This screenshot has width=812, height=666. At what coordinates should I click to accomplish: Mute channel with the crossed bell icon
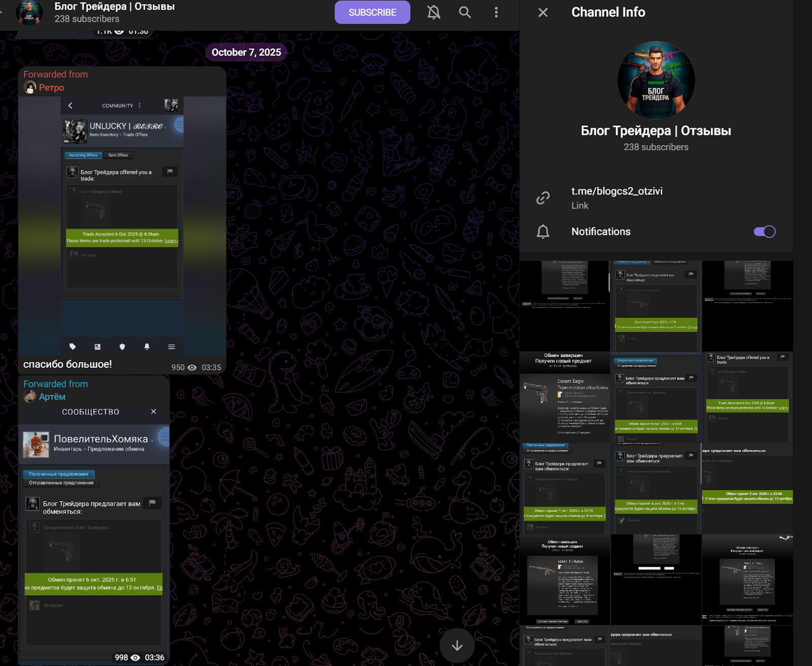[x=433, y=12]
